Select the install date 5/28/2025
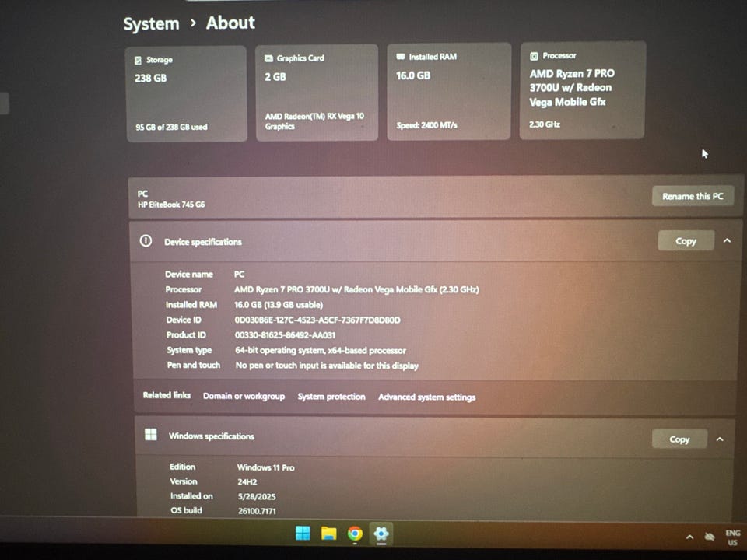 click(257, 497)
